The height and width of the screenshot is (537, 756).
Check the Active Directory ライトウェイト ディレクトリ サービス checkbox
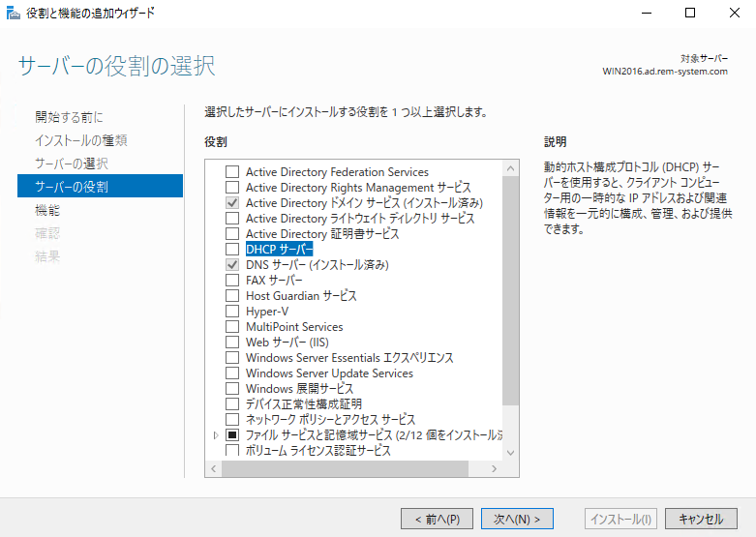[x=232, y=218]
